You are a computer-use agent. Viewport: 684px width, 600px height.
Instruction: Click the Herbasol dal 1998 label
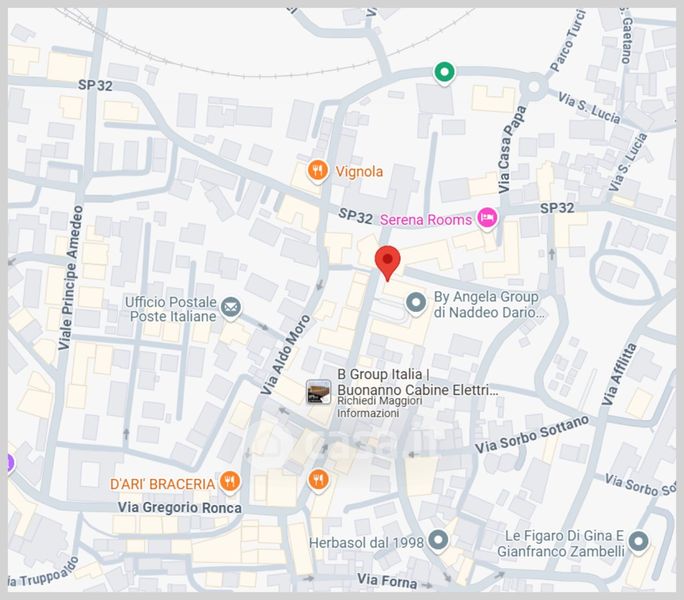366,543
